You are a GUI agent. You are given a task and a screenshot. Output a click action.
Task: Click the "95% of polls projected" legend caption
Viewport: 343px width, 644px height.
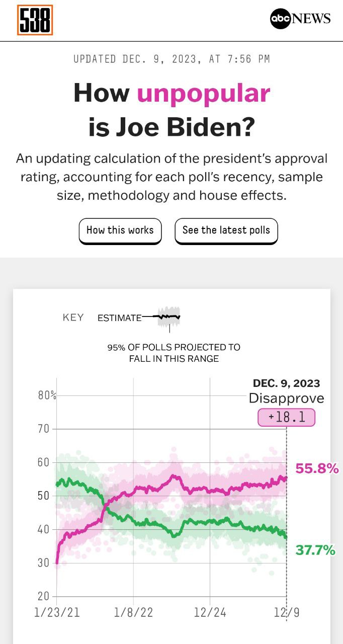pos(174,353)
